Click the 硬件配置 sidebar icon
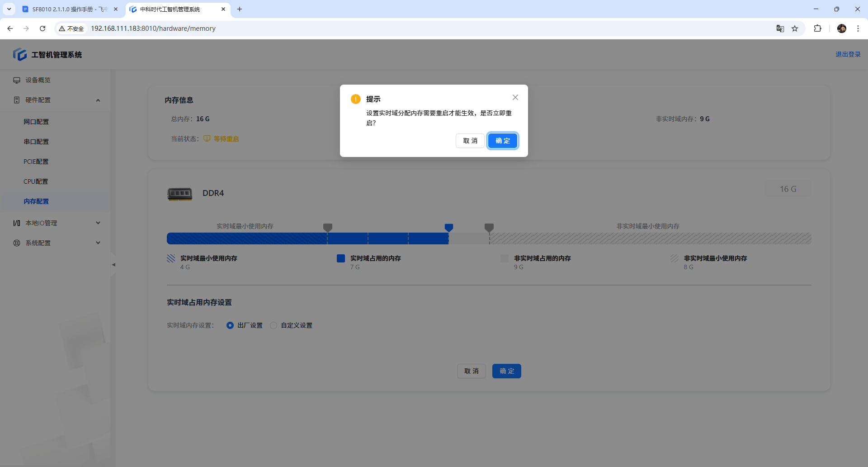 [x=17, y=100]
